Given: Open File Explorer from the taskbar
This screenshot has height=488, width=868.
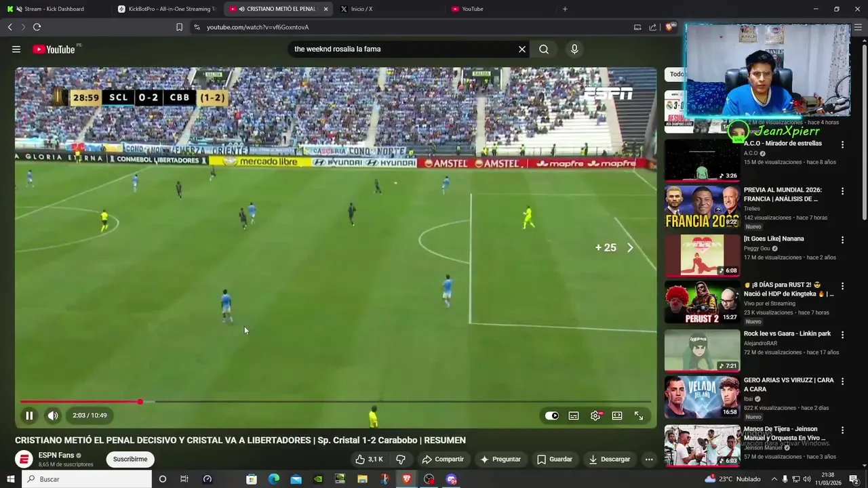Looking at the screenshot, I should pyautogui.click(x=363, y=479).
